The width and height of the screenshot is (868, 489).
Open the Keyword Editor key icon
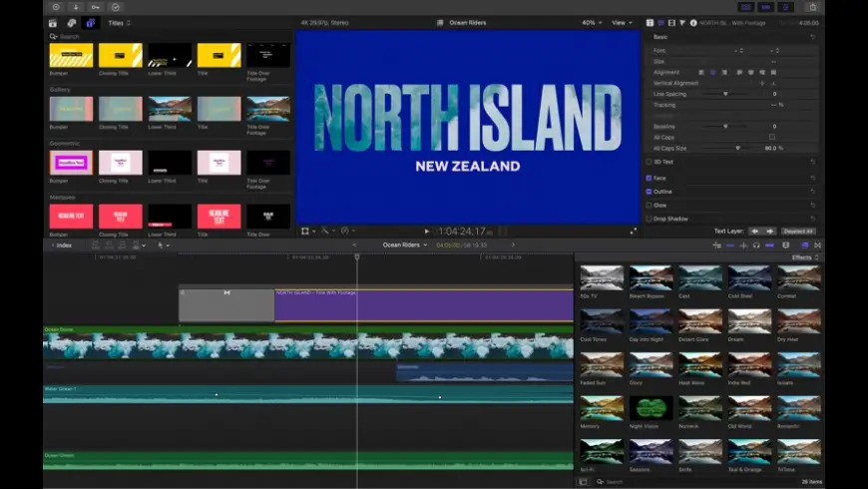coord(96,6)
